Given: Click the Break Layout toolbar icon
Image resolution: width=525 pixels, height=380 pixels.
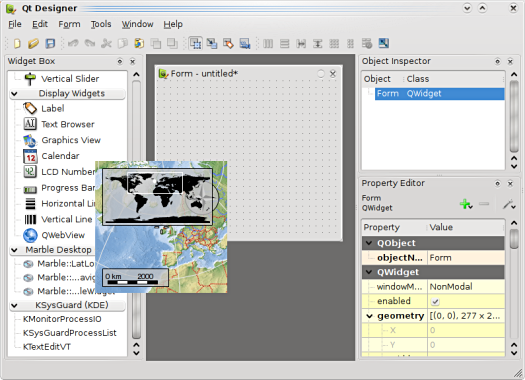Looking at the screenshot, I should (367, 44).
